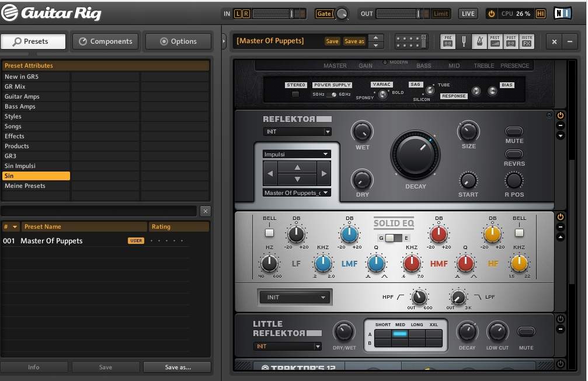Toggle the right input channel R button
The width and height of the screenshot is (588, 381).
pyautogui.click(x=246, y=14)
